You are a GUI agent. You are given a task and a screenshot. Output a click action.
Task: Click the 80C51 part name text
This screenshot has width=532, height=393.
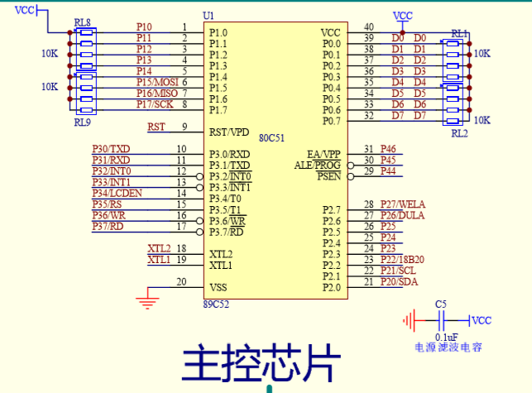coord(271,138)
